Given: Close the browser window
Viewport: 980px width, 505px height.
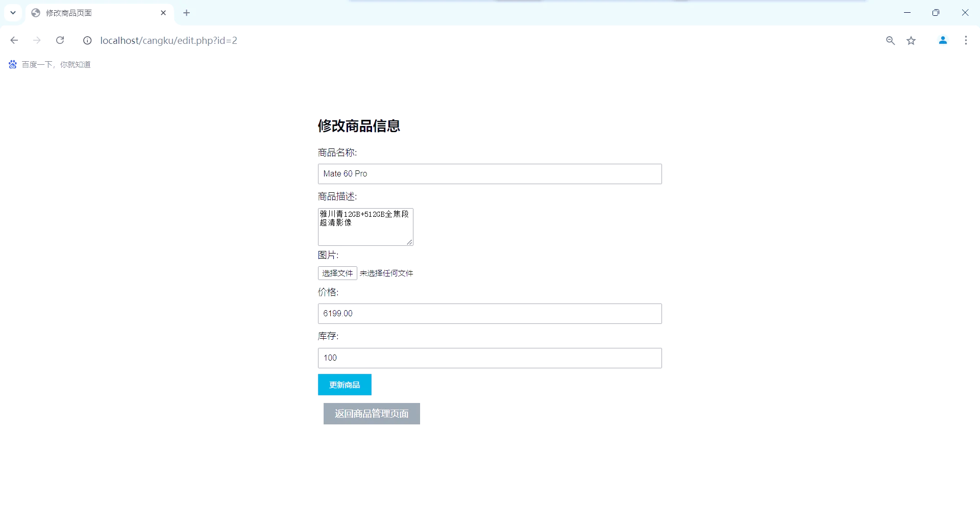Looking at the screenshot, I should [x=965, y=13].
